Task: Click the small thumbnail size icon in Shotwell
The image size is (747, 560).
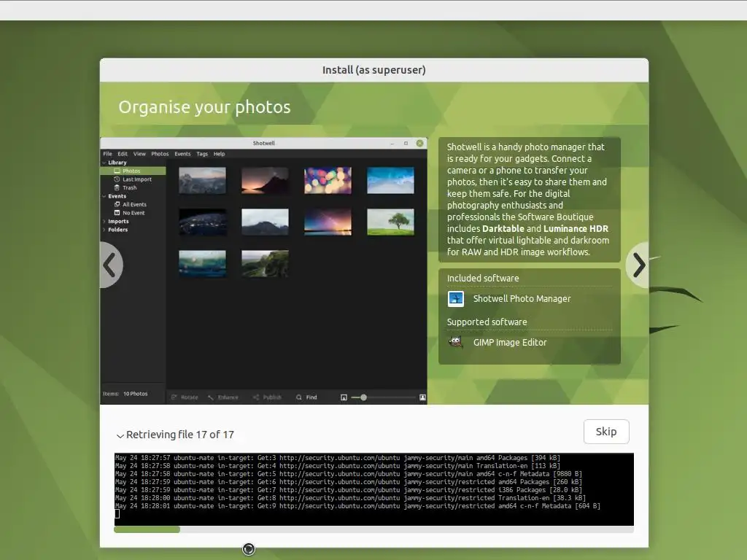Action: coord(344,397)
